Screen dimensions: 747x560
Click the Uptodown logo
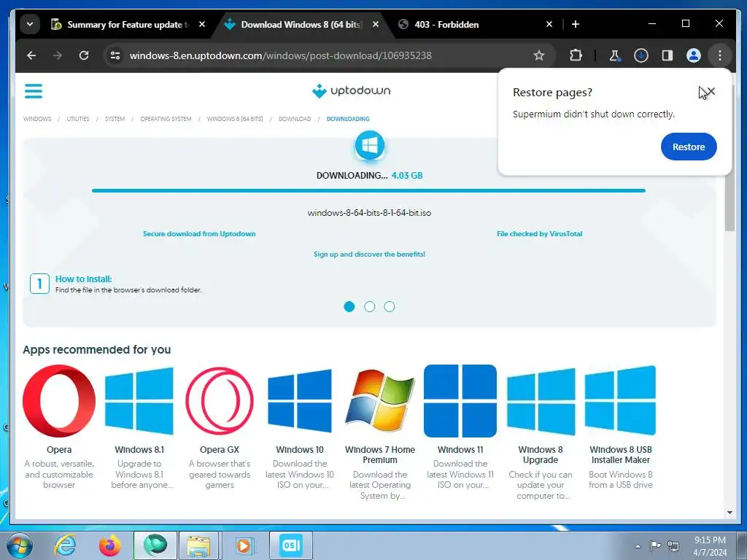tap(351, 90)
